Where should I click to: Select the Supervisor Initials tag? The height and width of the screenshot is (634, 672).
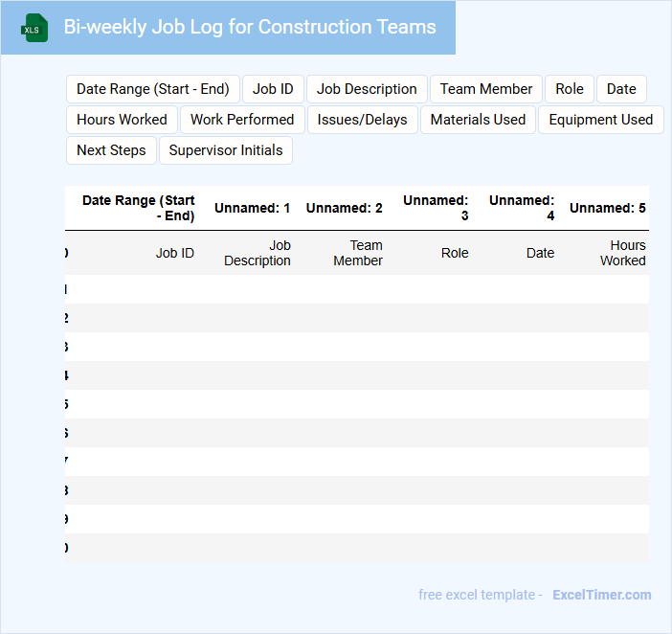tap(226, 150)
